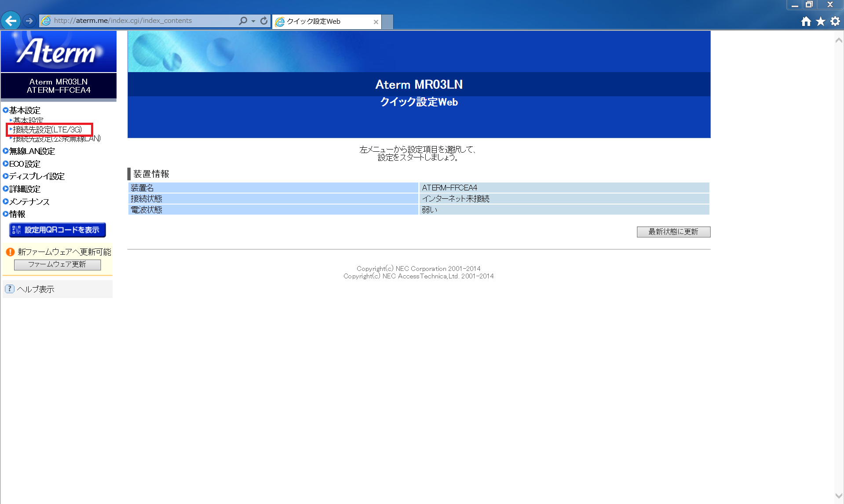
Task: Open ヘルプ表示 via the question mark icon
Action: (9, 289)
